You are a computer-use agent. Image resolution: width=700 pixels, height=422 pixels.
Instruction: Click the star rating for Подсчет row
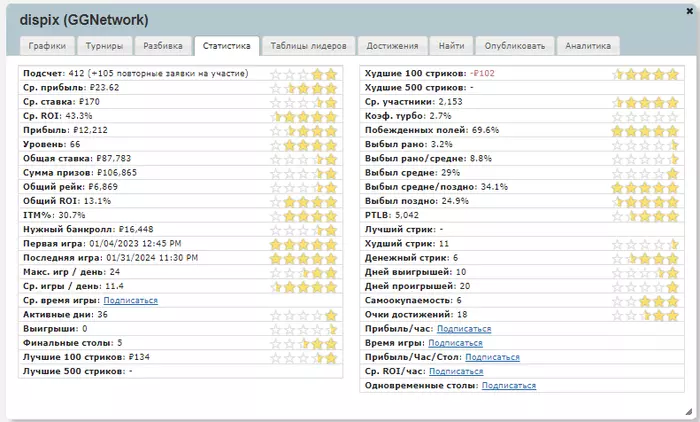coord(303,74)
